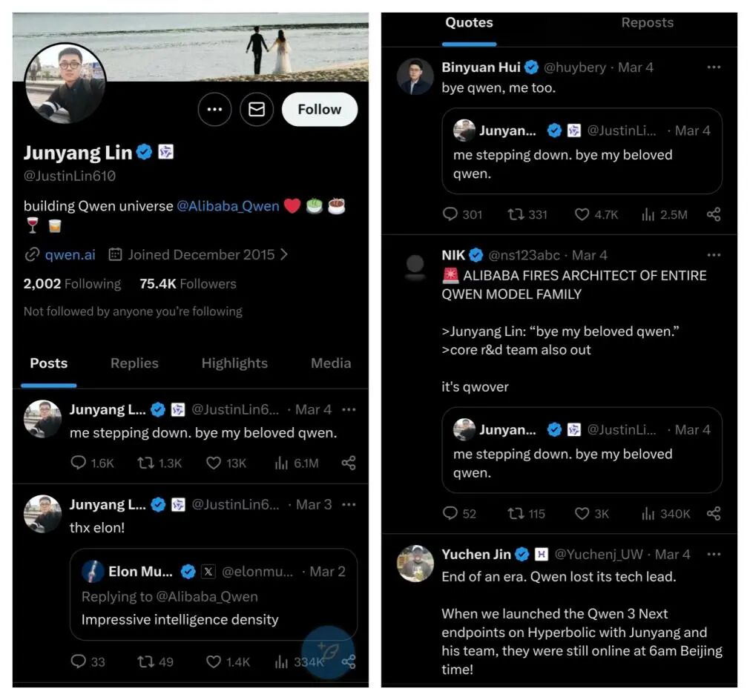Image resolution: width=750 pixels, height=700 pixels.
Task: Share NIK's quote post
Action: click(714, 513)
